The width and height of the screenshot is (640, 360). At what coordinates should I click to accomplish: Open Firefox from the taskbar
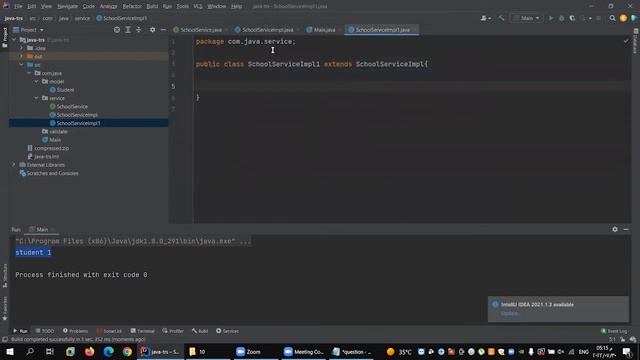(x=89, y=351)
